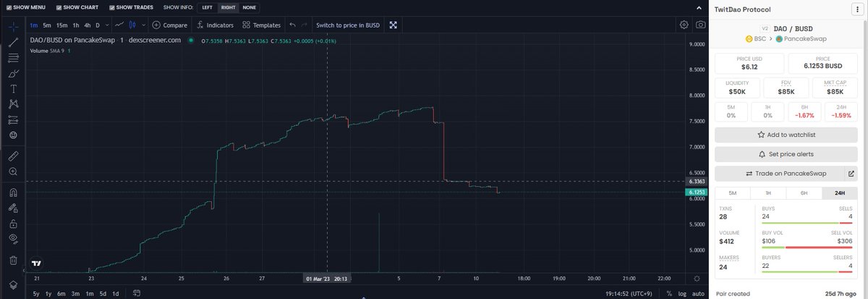Open the emoji icons tool
This screenshot has height=299, width=868.
(13, 135)
